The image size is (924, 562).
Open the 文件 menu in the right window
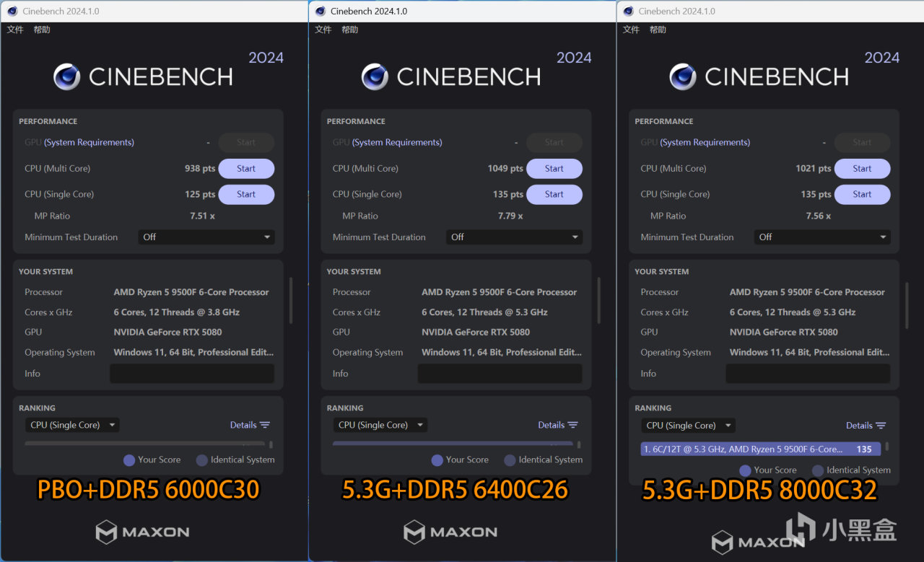[631, 30]
